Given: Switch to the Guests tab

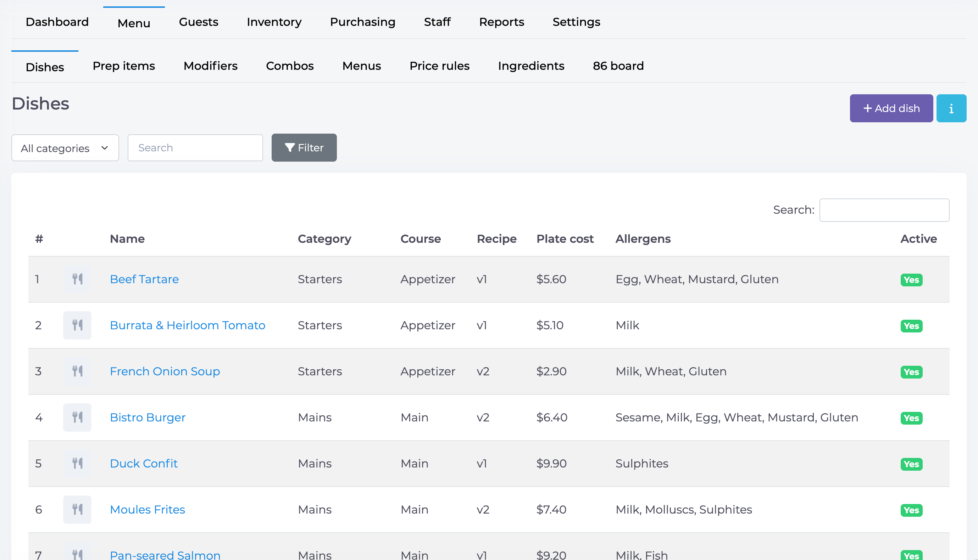Looking at the screenshot, I should tap(199, 22).
